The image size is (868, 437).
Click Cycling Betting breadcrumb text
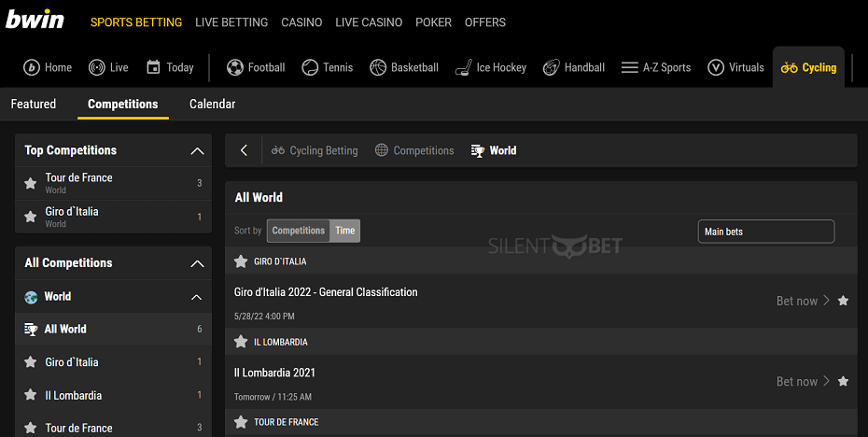pos(324,150)
